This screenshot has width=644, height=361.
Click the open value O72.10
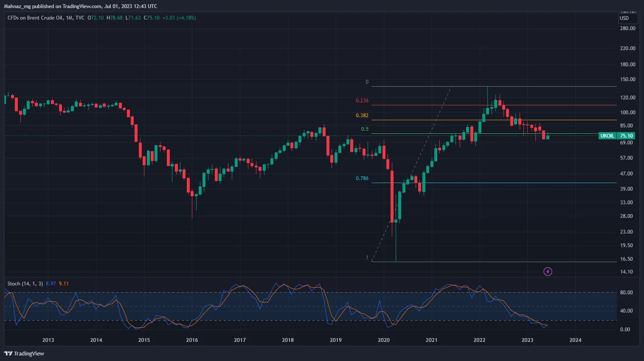[x=96, y=18]
